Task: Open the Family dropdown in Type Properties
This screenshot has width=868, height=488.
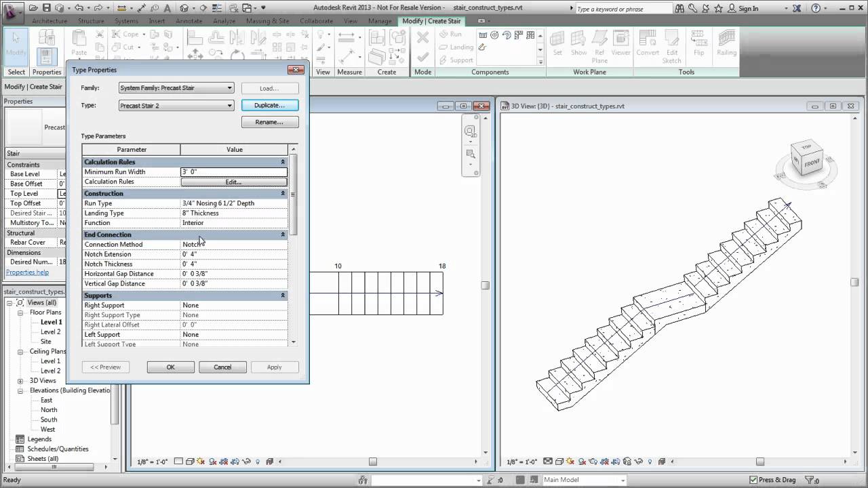Action: coord(229,87)
